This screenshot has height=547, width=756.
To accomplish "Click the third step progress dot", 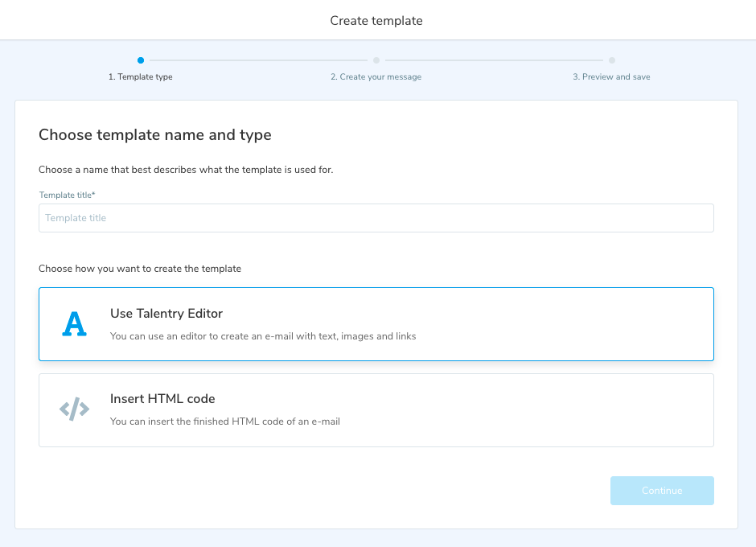I will (612, 60).
